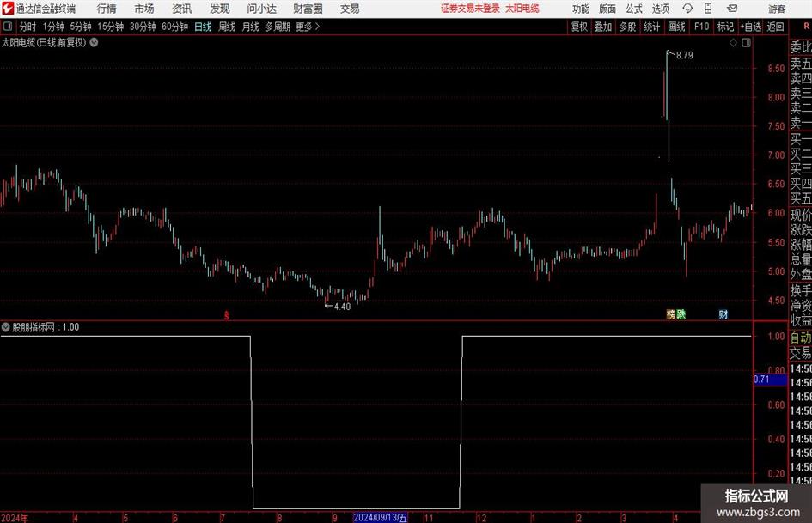Click the 游客 guest account label

click(x=777, y=9)
